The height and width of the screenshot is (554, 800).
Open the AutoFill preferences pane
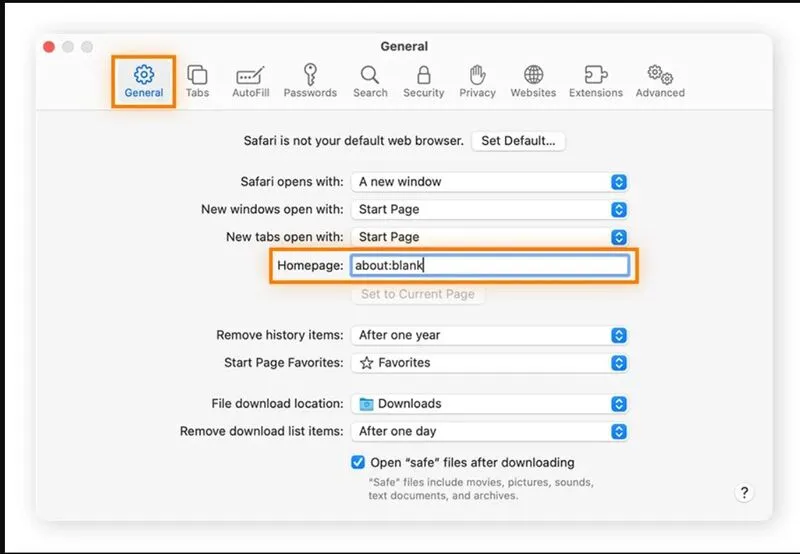(251, 82)
